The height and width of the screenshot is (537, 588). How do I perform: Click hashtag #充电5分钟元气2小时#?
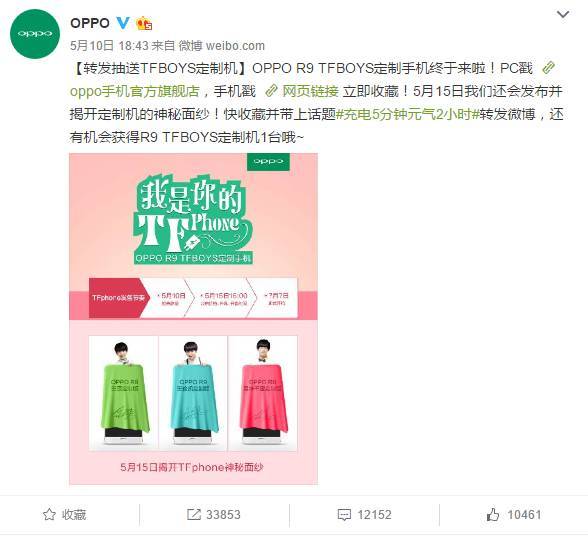pyautogui.click(x=407, y=114)
